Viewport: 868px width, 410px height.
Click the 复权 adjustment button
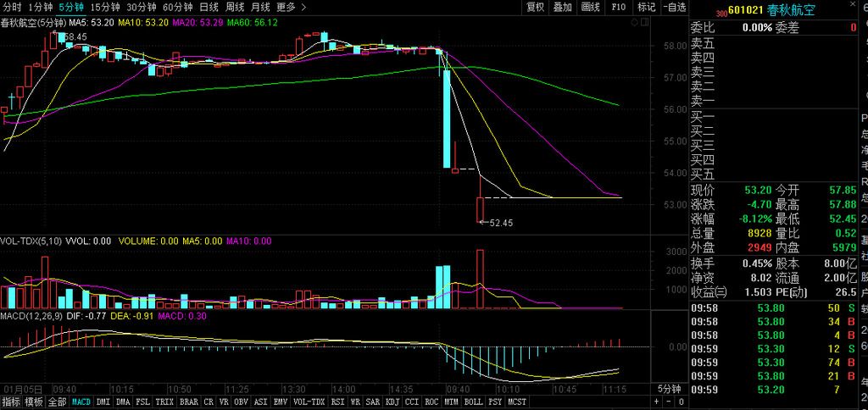coord(536,8)
